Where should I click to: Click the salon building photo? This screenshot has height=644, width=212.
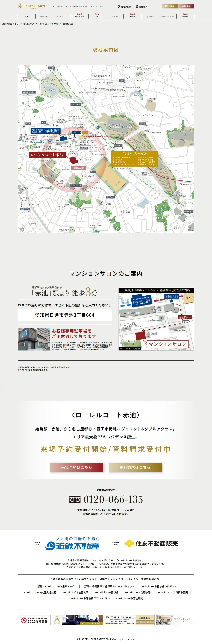click(x=34, y=339)
